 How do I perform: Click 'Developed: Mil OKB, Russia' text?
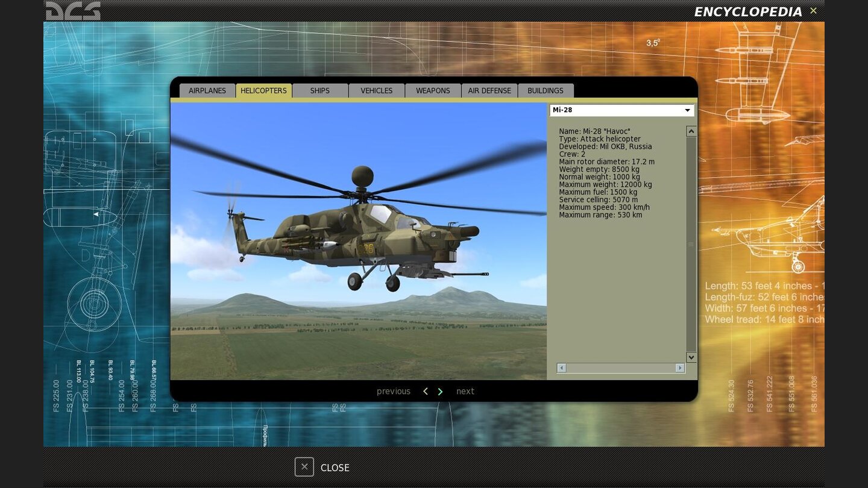pyautogui.click(x=605, y=146)
